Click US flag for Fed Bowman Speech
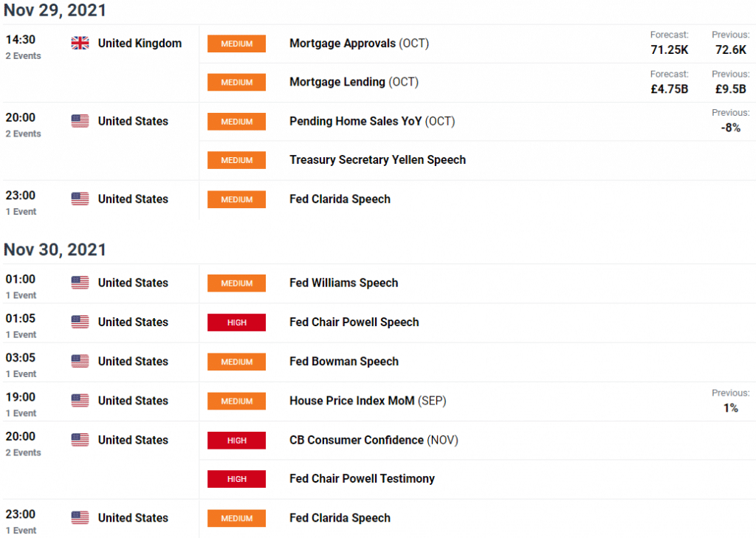 click(80, 361)
